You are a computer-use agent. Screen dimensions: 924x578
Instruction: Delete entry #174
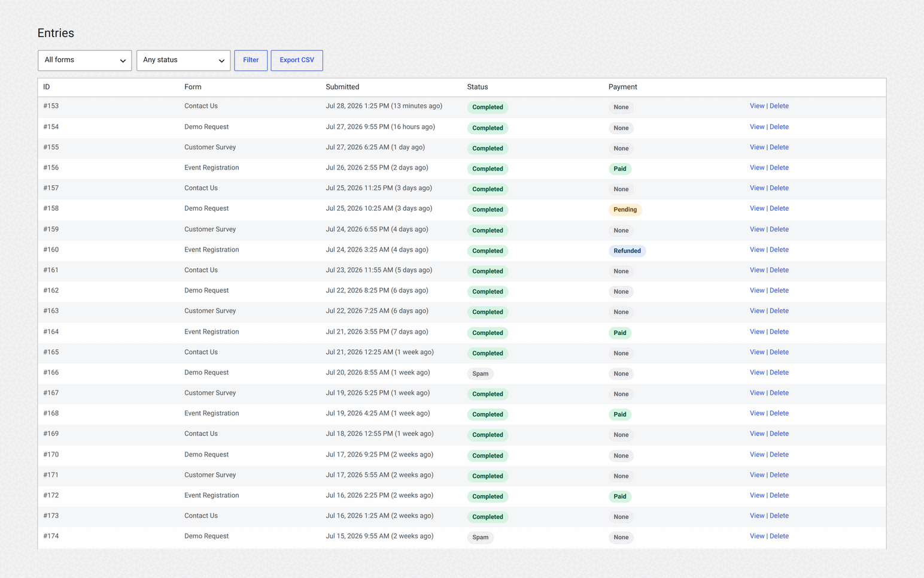(779, 536)
